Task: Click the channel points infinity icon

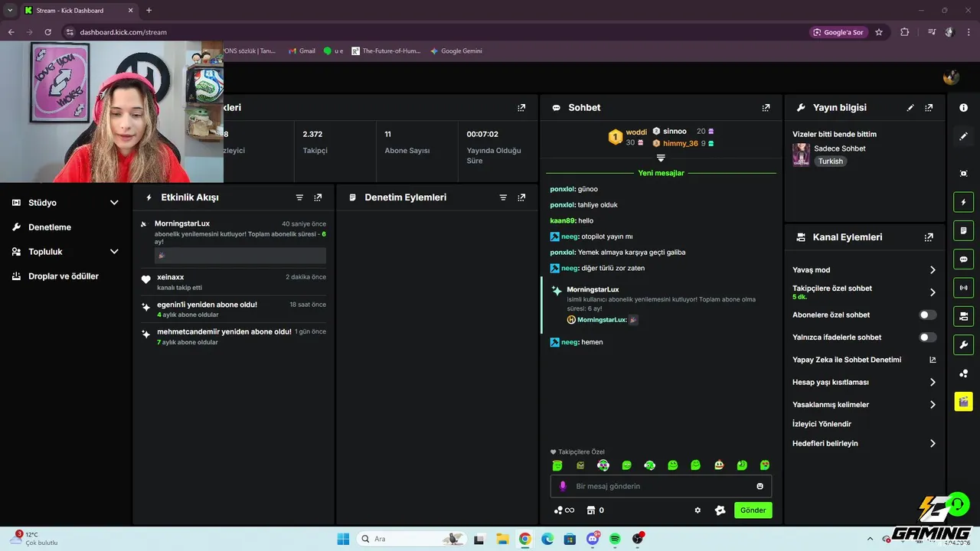Action: click(x=564, y=510)
